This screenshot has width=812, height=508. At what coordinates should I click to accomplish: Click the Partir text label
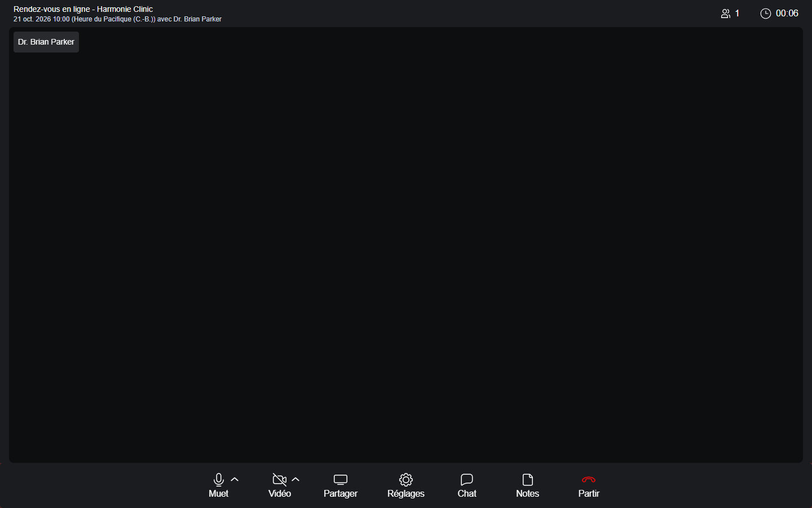(589, 493)
